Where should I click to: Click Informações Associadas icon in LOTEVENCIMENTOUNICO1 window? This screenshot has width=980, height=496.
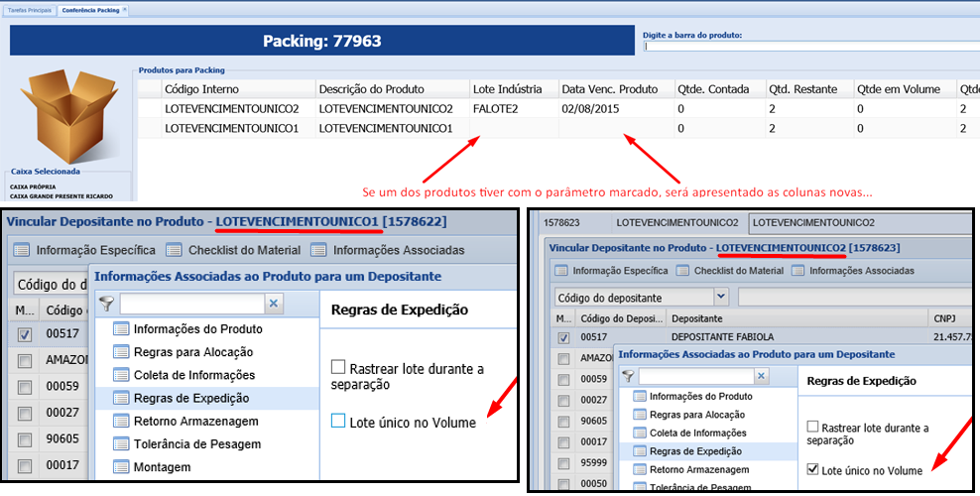pos(318,251)
